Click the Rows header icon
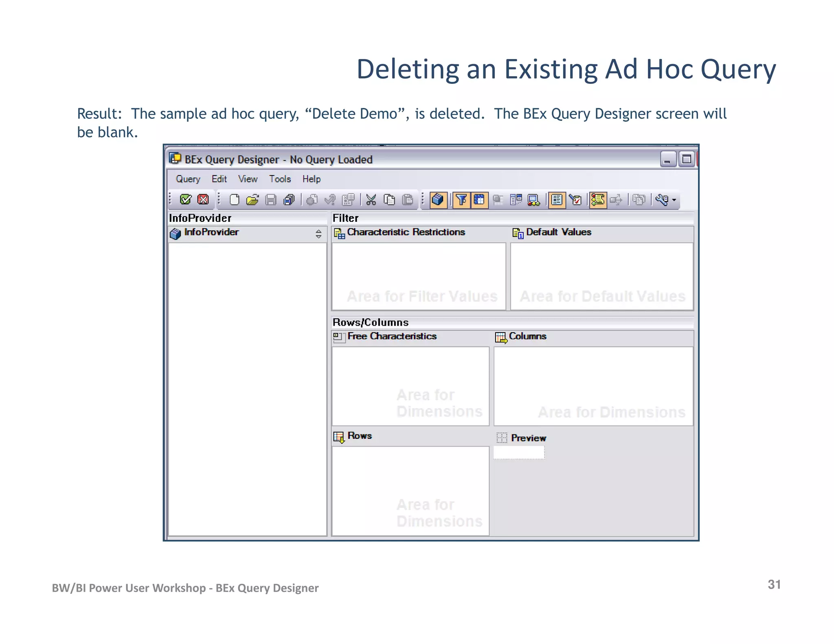Screen dimensions: 834x644 coord(339,437)
